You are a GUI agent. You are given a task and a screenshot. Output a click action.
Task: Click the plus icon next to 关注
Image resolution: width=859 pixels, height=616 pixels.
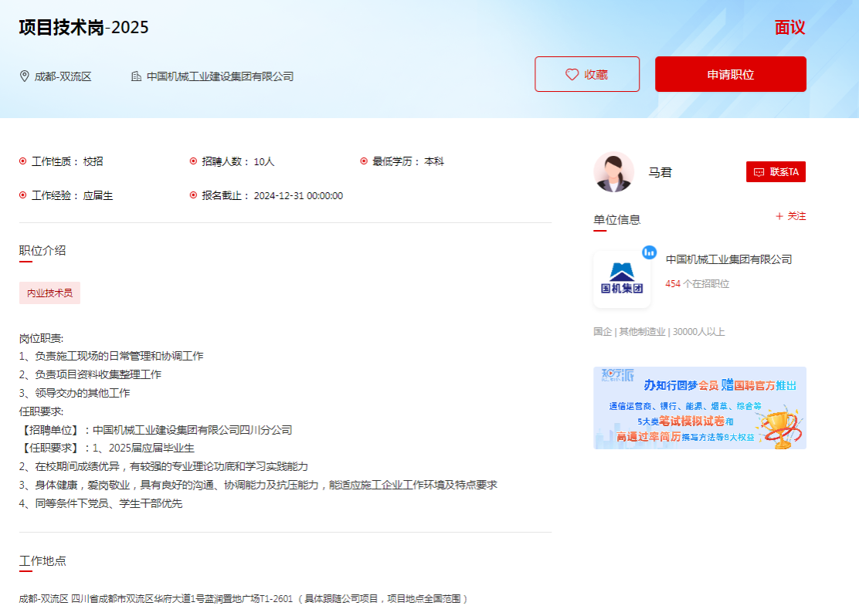(779, 216)
